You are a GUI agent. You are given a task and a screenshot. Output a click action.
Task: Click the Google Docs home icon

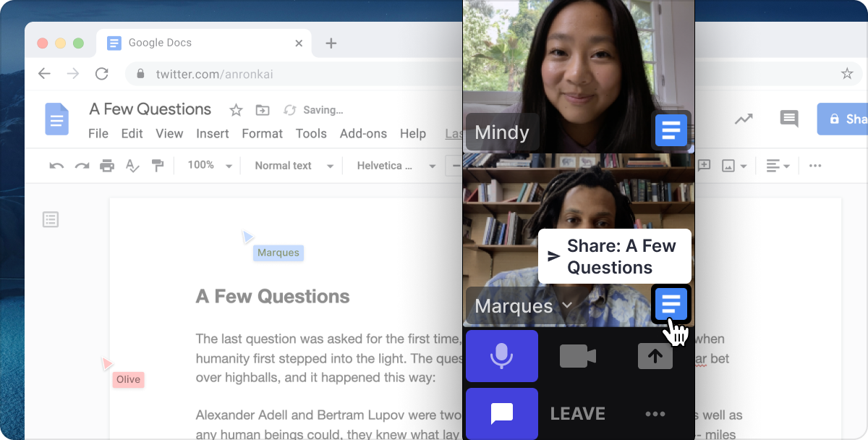57,119
